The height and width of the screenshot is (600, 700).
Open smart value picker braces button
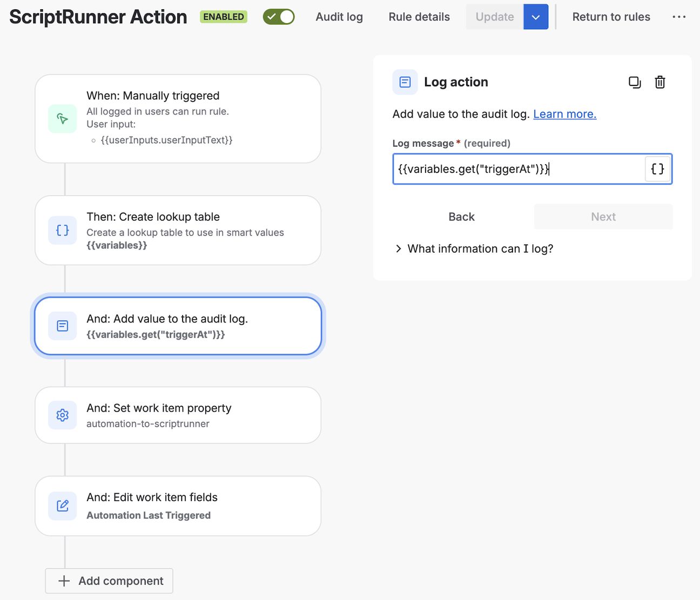(657, 169)
